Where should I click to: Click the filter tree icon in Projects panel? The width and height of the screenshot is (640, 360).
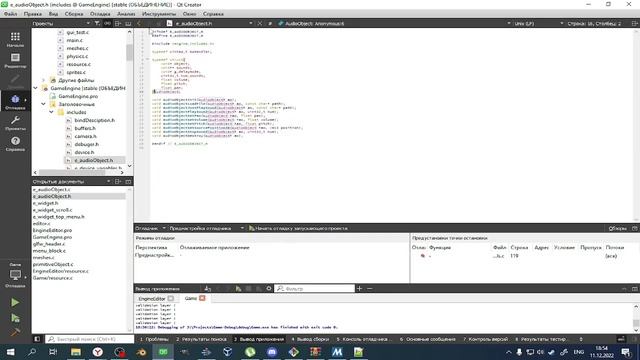pos(97,23)
